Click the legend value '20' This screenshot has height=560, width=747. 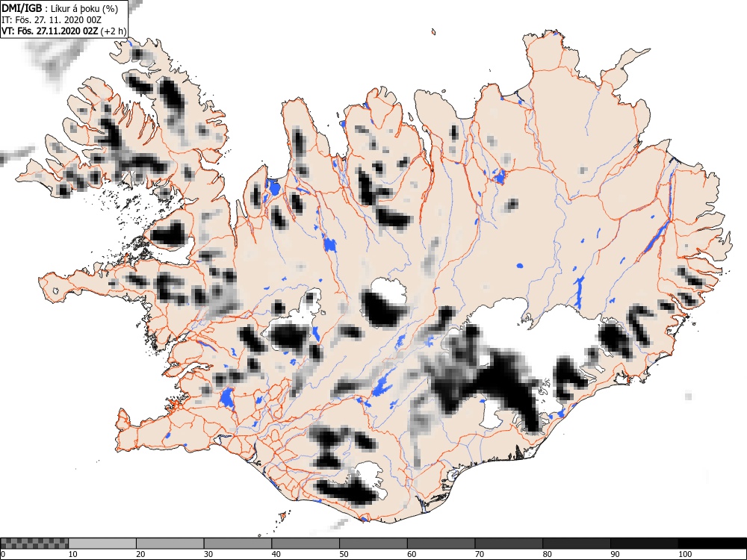(x=140, y=554)
